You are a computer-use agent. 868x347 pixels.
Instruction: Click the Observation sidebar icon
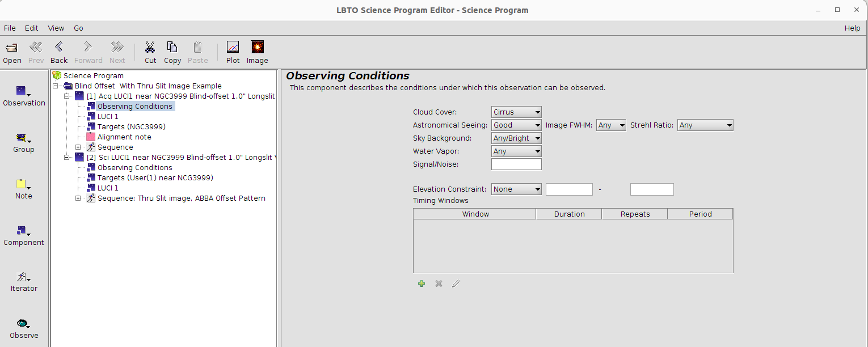click(x=23, y=92)
